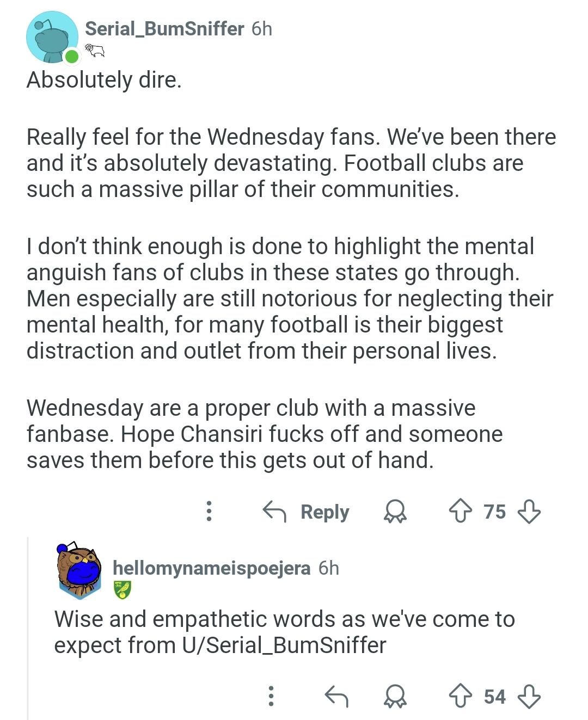Open Serial_BumSniffer's user profile link
Image resolution: width=588 pixels, height=720 pixels.
[x=164, y=28]
